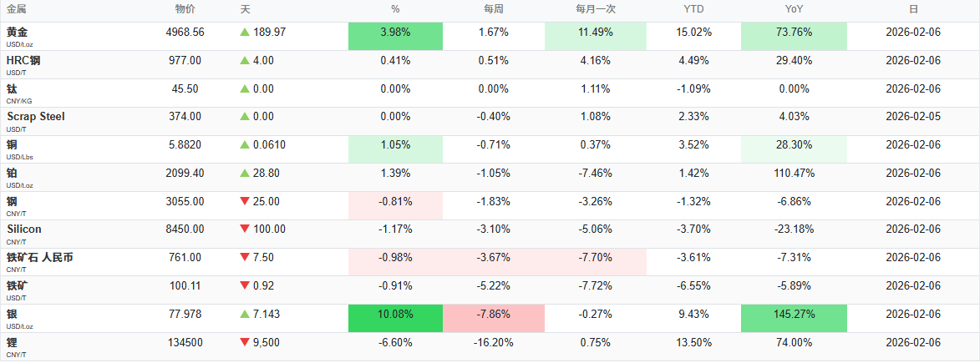Image resolution: width=980 pixels, height=363 pixels.
Task: Open the 黄金 commodity link
Action: [18, 32]
